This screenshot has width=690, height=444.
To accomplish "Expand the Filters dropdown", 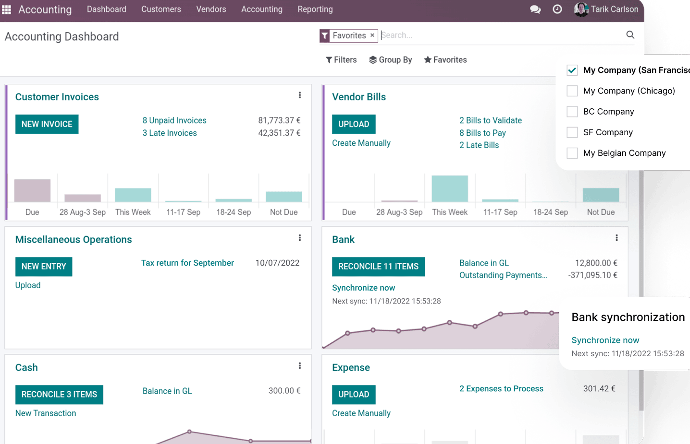I will pos(341,60).
